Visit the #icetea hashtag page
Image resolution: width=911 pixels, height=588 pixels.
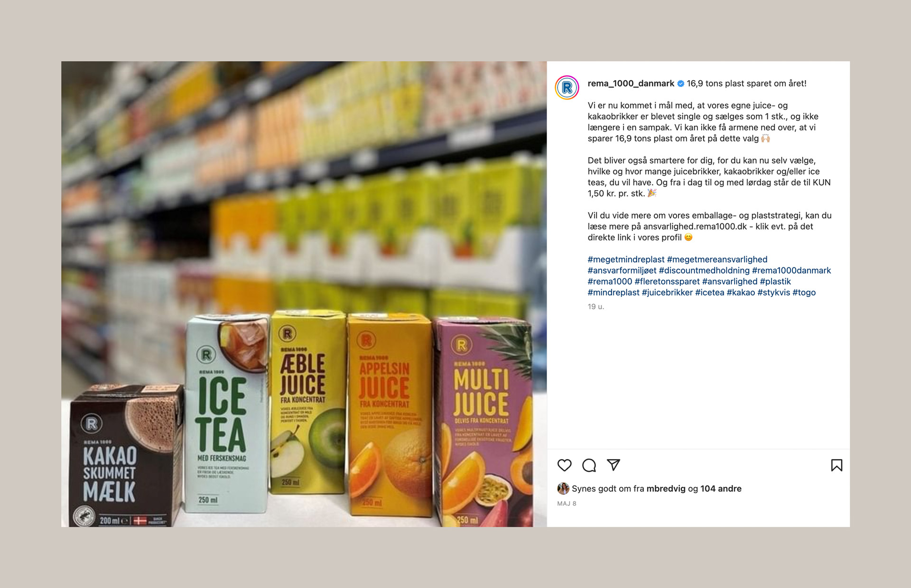pyautogui.click(x=710, y=293)
